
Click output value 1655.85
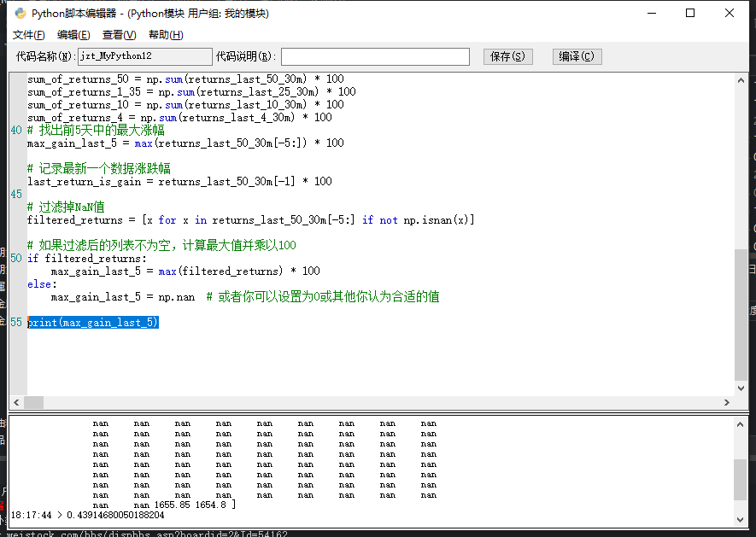coord(172,505)
